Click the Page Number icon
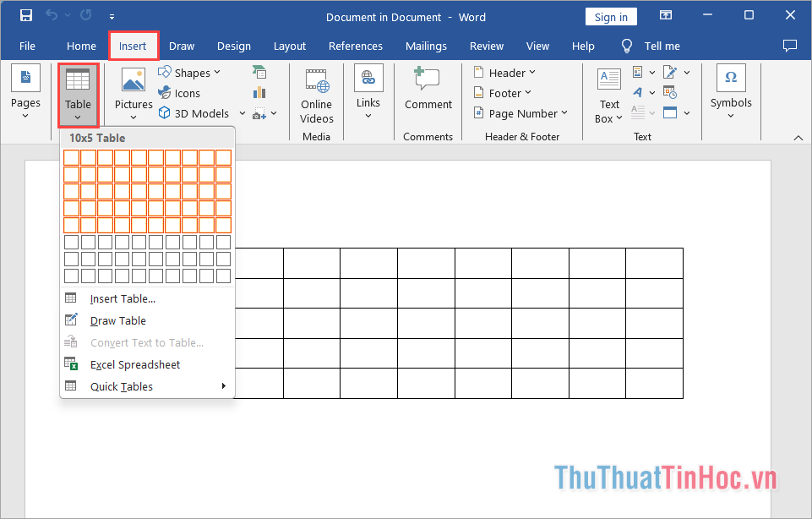The height and width of the screenshot is (519, 812). pos(478,113)
